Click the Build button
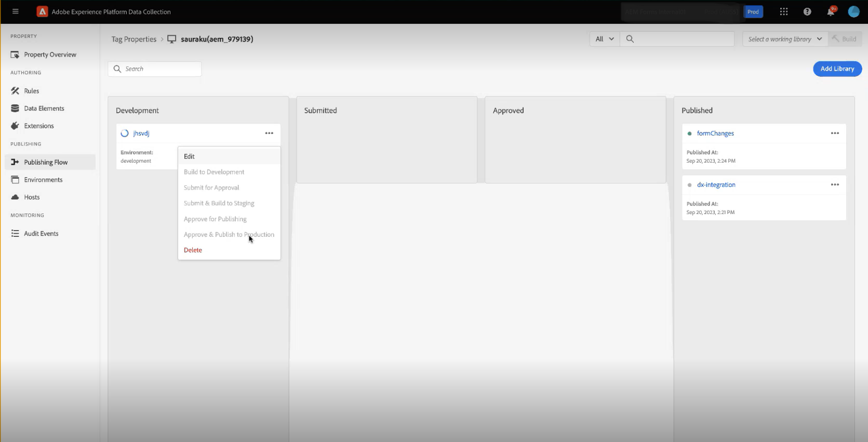This screenshot has height=442, width=868. [x=845, y=39]
